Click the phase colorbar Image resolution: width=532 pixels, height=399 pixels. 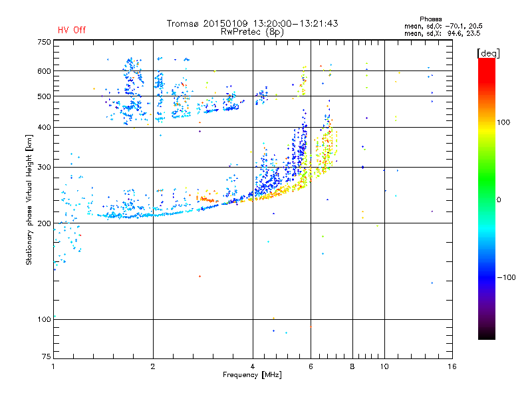[487, 199]
